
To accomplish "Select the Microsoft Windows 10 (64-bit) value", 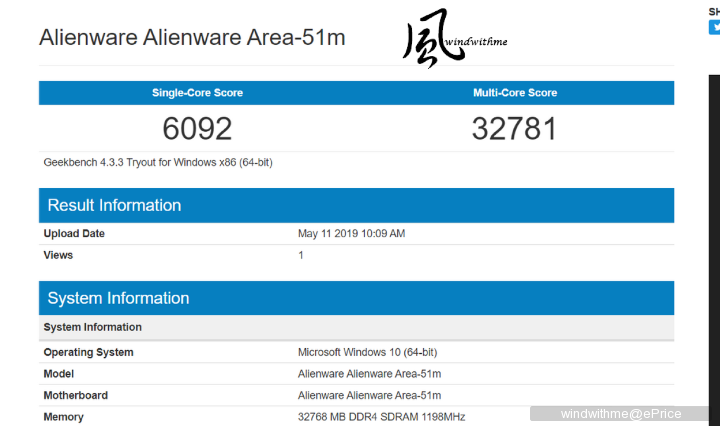I will pos(367,353).
